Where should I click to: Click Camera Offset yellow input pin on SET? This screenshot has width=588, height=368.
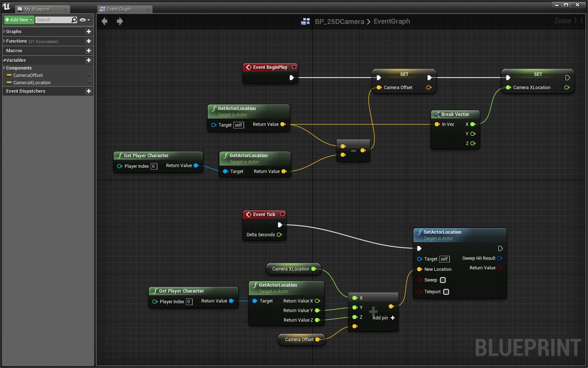[x=379, y=88]
